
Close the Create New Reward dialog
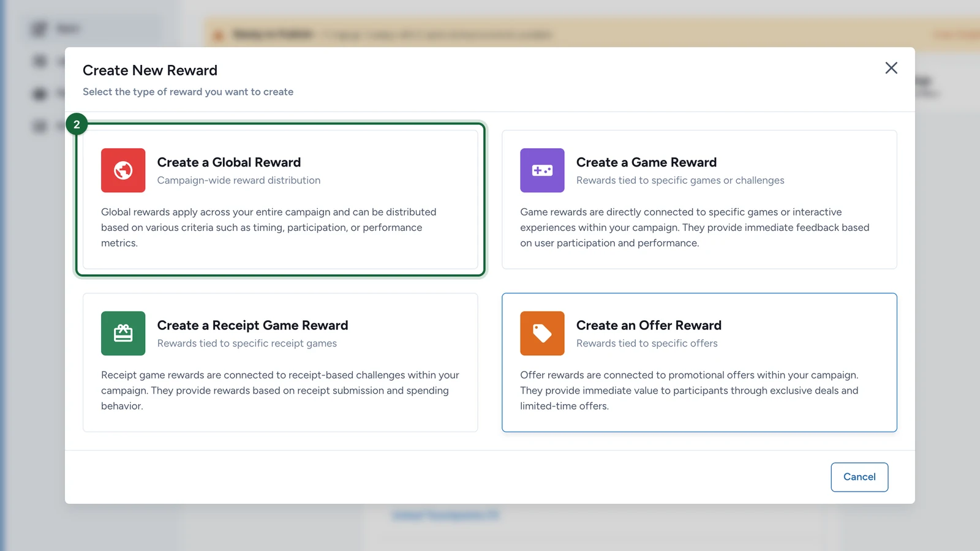pyautogui.click(x=891, y=68)
